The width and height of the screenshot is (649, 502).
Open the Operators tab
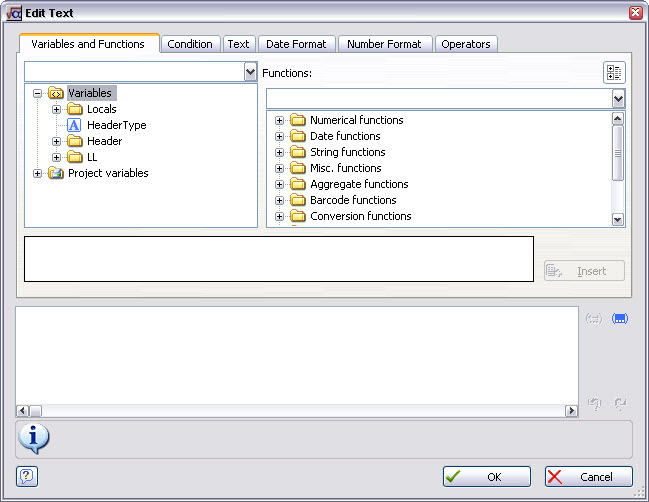(x=466, y=44)
